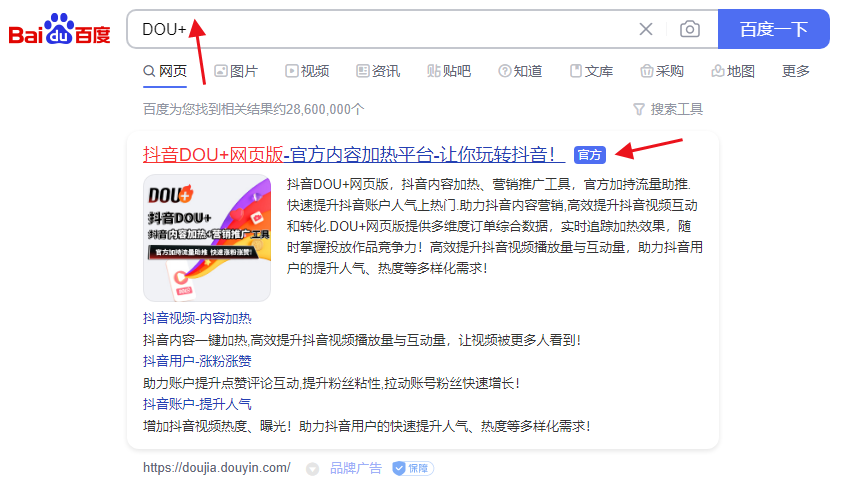
Task: Expand the arrow icon next to the URL
Action: [312, 469]
